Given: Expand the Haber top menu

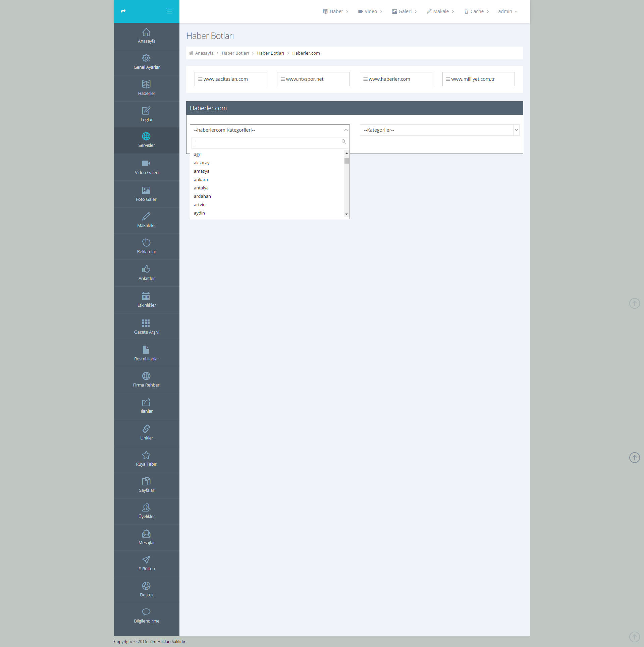Looking at the screenshot, I should pos(336,11).
